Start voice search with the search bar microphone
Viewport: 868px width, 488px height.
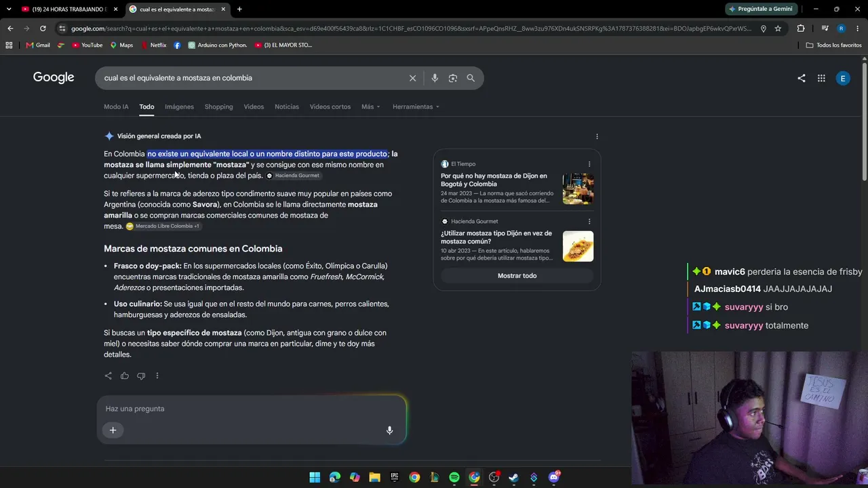point(435,78)
